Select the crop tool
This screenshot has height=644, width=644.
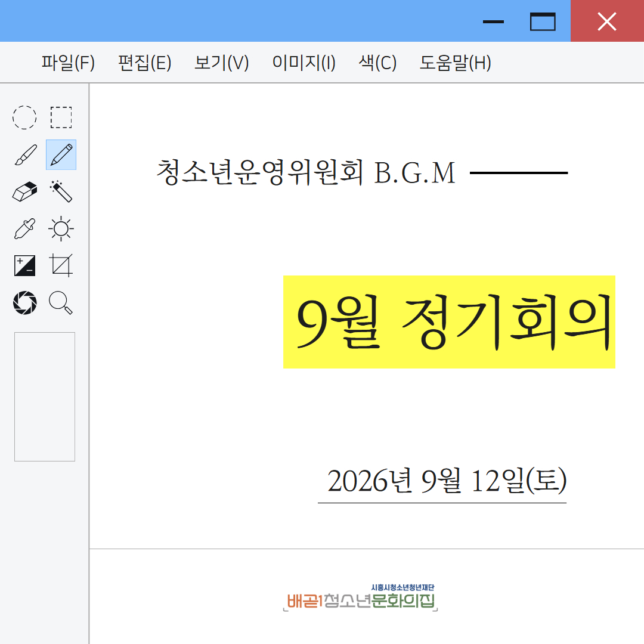coord(61,266)
